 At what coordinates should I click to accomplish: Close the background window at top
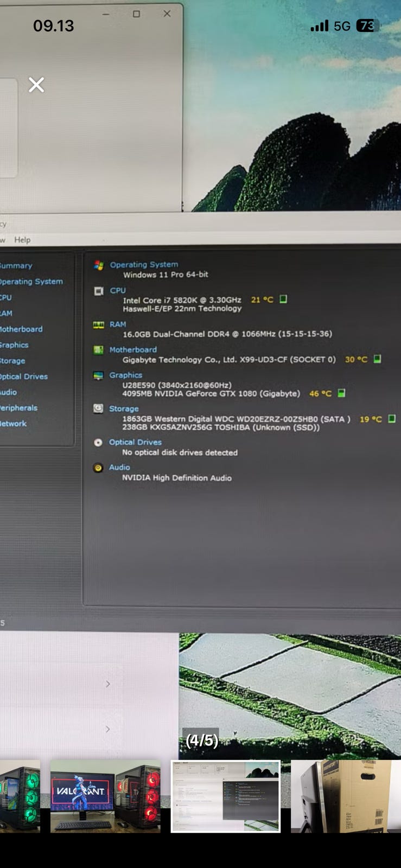pyautogui.click(x=167, y=14)
